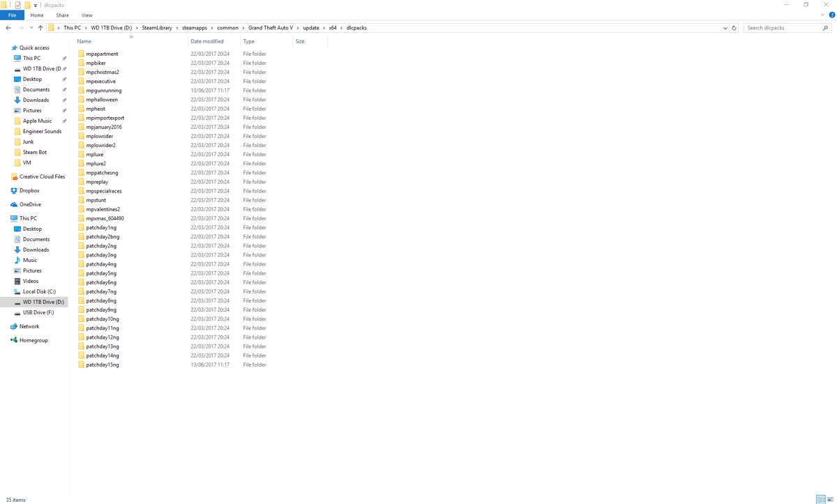Open Downloads from the Quick access list
The width and height of the screenshot is (837, 504).
(x=36, y=100)
